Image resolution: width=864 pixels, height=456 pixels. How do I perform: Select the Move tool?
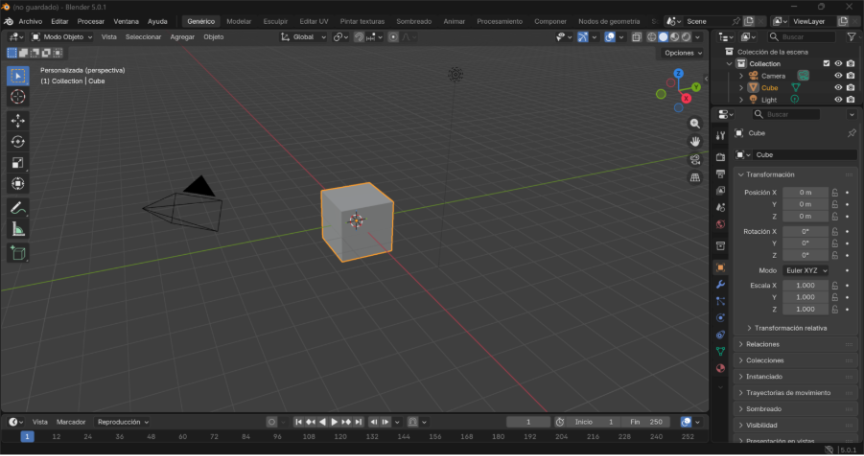[x=18, y=120]
